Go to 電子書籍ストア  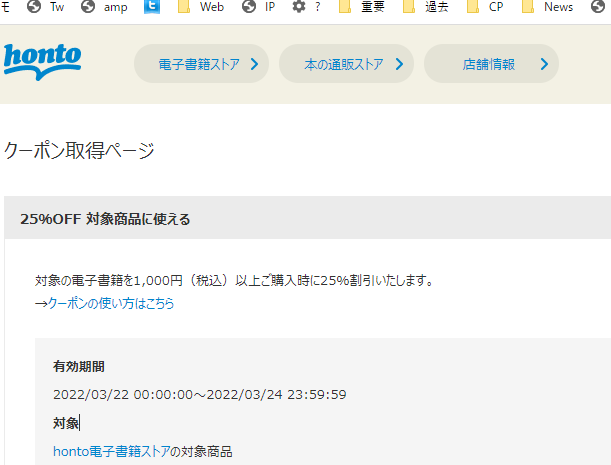[201, 64]
